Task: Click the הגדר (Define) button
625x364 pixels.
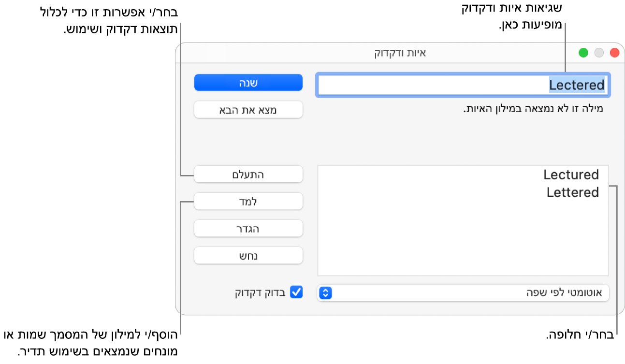Action: (x=248, y=229)
